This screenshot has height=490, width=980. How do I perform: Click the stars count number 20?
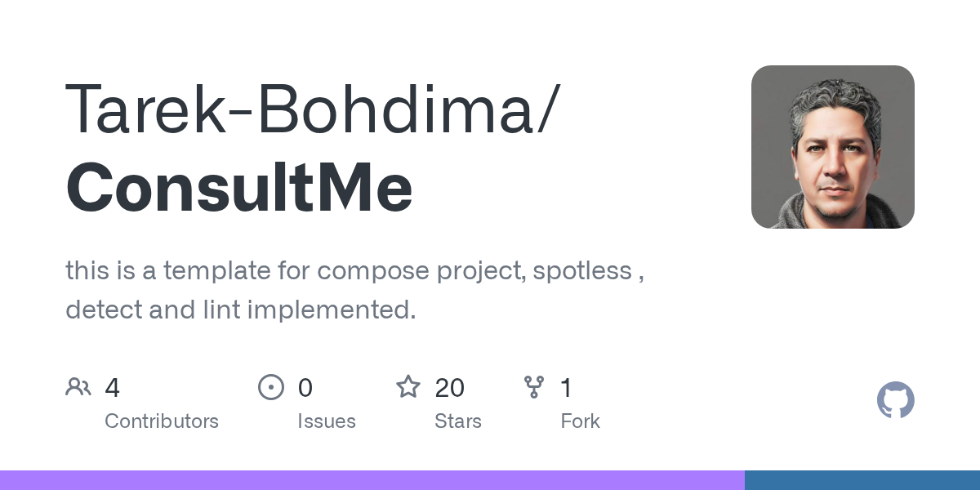click(x=450, y=388)
